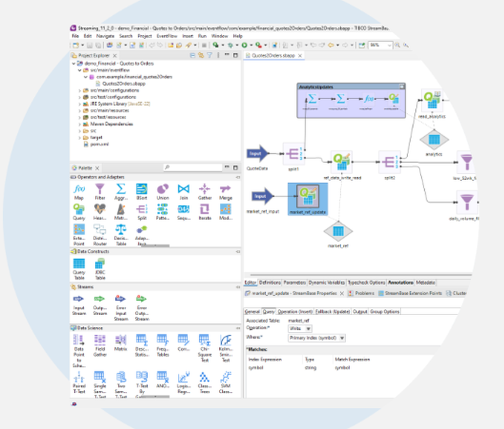Close the Quotes2Orders.sbapp editor tab

[300, 55]
